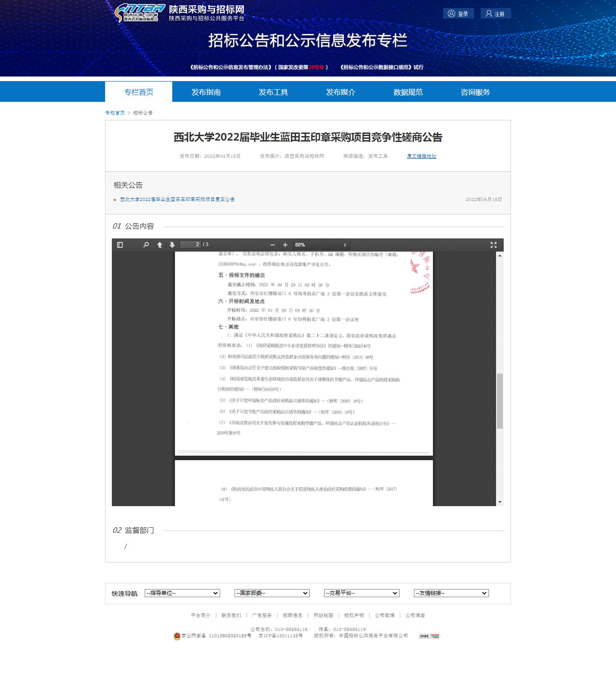
Task: Zoom in the PDF with plus
Action: 285,245
